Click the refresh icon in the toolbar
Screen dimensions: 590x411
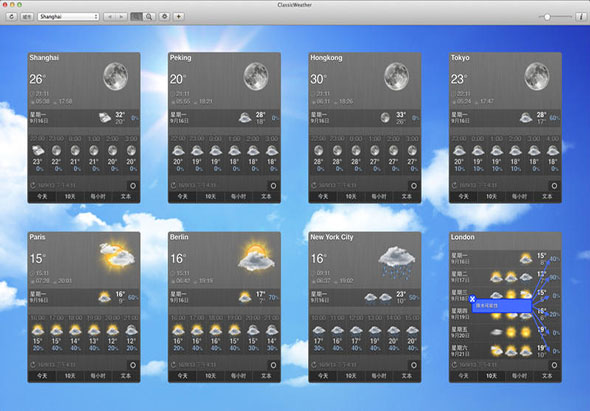tap(12, 17)
